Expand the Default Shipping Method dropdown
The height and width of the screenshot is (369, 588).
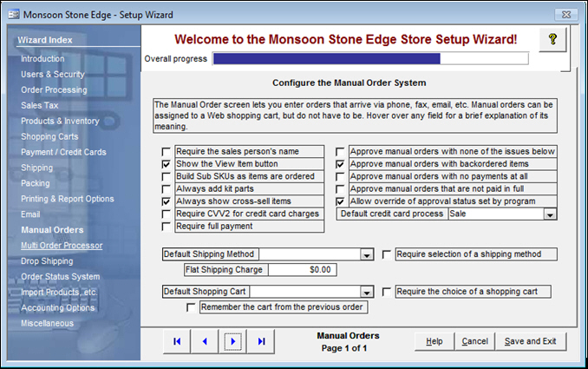coord(367,255)
